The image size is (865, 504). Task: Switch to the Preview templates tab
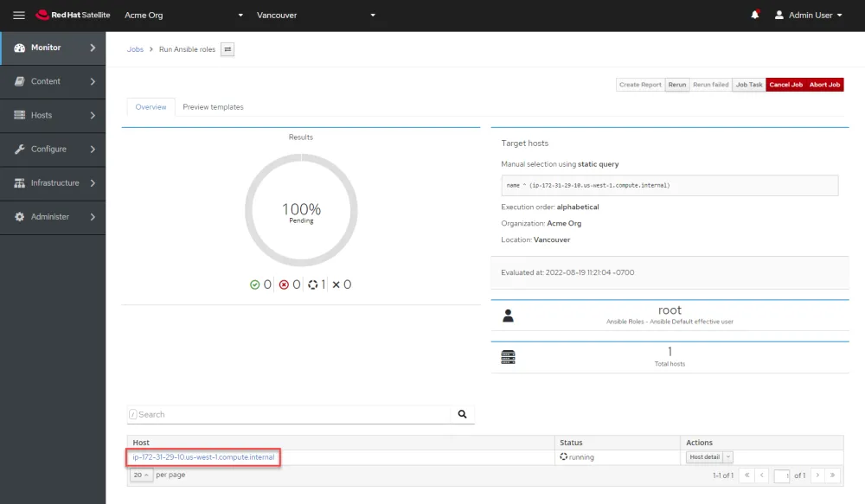click(x=213, y=107)
